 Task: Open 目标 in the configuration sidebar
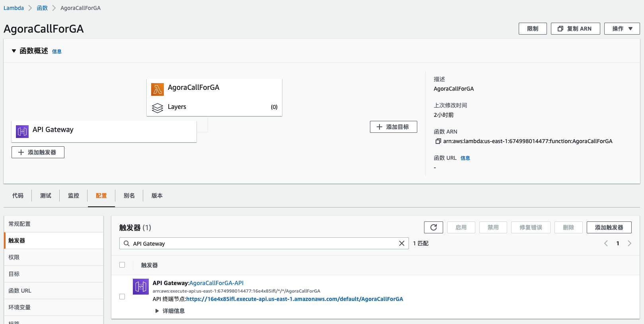(x=54, y=274)
